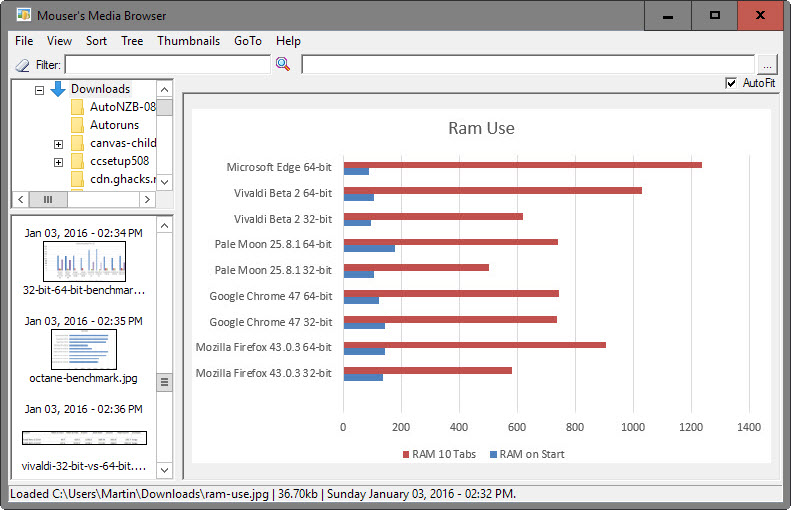Screen dimensions: 791x510
Task: Click the folder tree scroll-left arrow
Action: [21, 199]
